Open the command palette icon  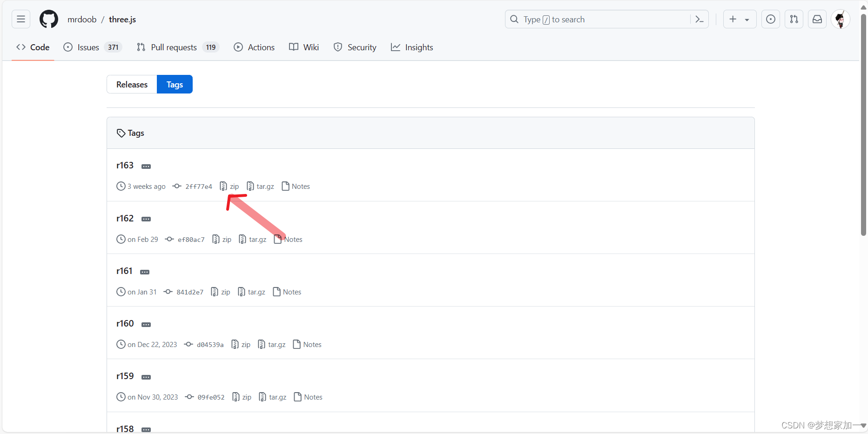[x=699, y=19]
